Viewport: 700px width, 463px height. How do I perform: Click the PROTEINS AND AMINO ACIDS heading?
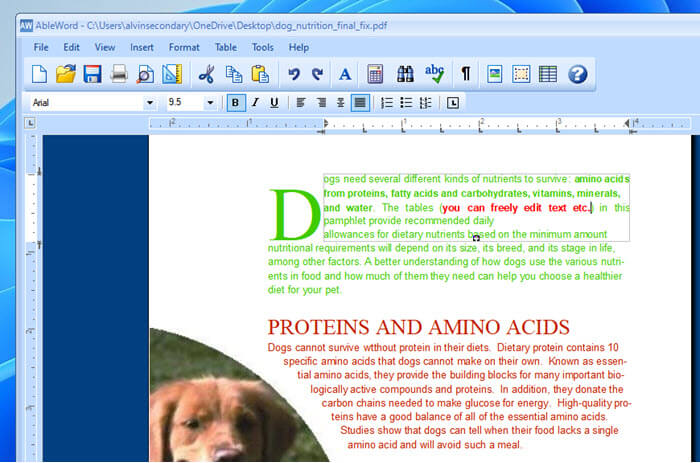tap(418, 327)
